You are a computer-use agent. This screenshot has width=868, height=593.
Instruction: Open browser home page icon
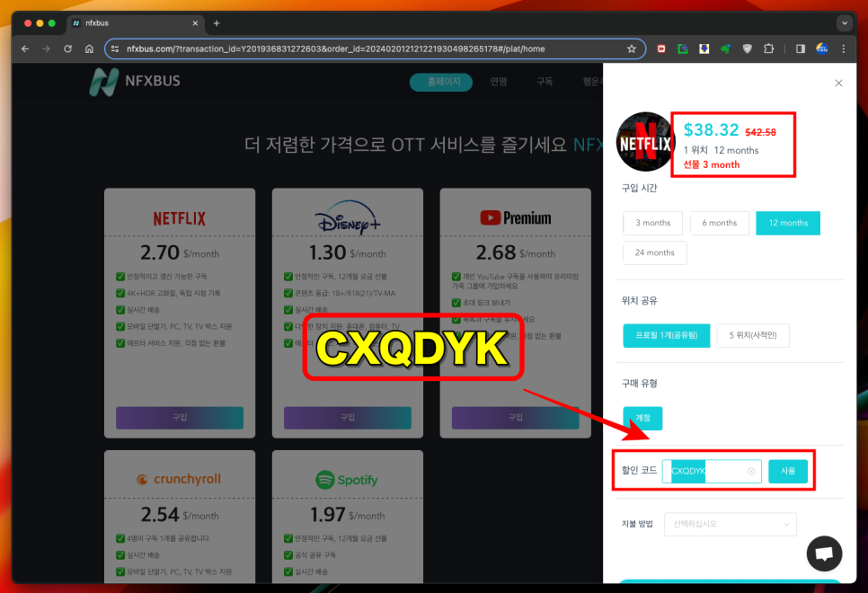pyautogui.click(x=89, y=49)
